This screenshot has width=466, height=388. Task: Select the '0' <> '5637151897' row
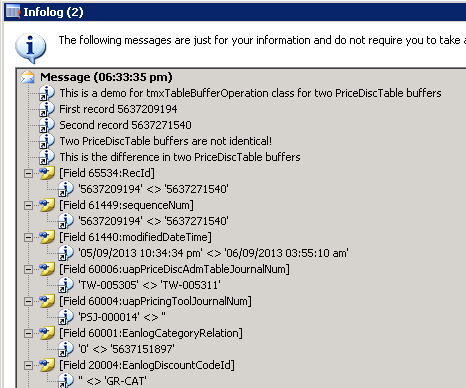coord(126,349)
